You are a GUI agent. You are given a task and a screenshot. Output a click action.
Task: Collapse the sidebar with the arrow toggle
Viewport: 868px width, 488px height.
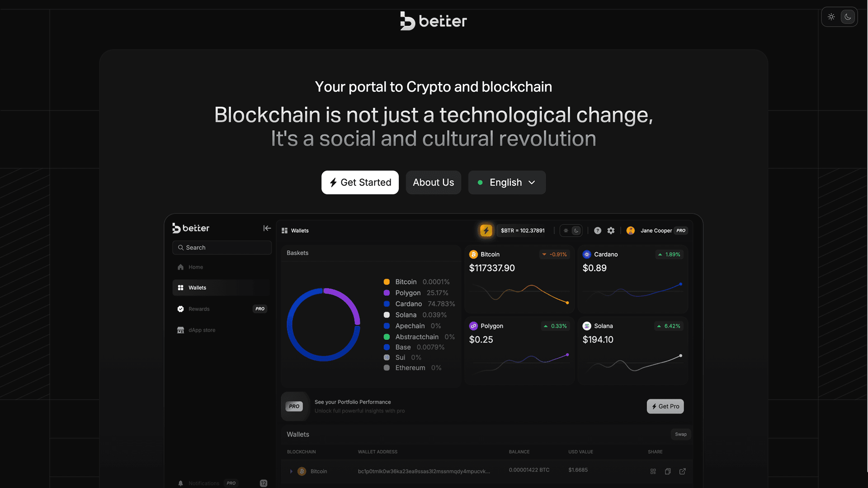pyautogui.click(x=267, y=228)
